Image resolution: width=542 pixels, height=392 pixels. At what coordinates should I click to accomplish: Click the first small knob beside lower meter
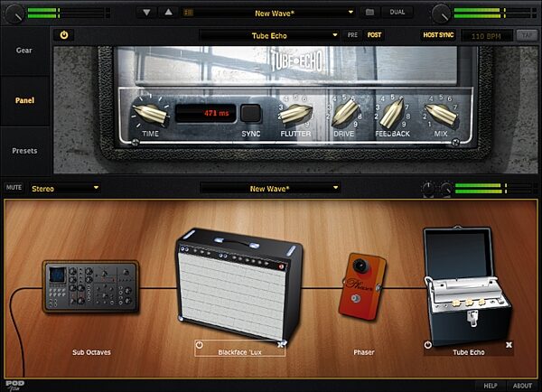pos(428,189)
